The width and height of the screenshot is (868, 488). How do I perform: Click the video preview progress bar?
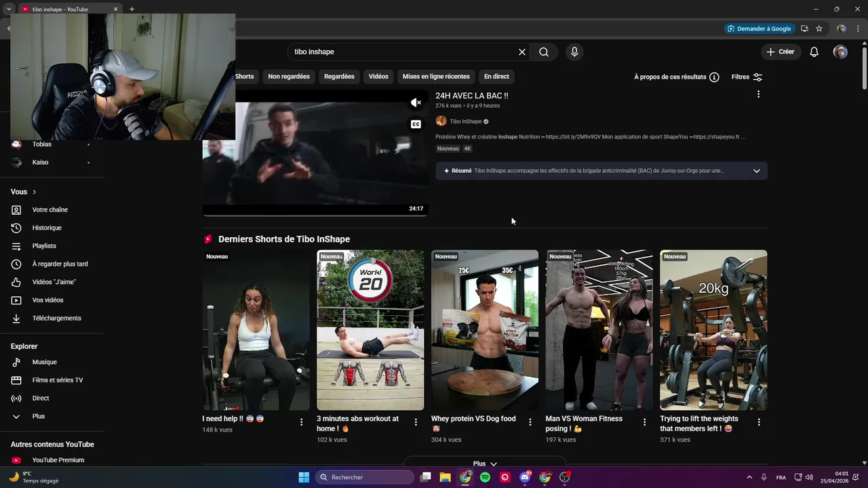tap(315, 216)
